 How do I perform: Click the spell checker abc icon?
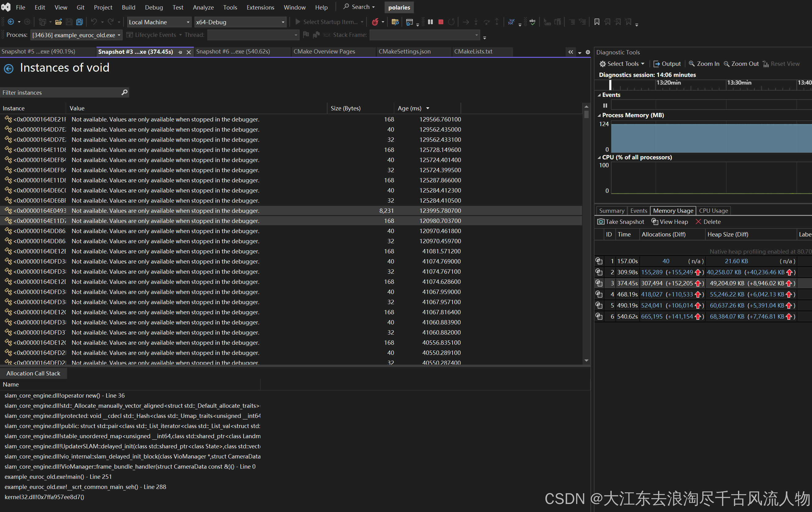(x=532, y=22)
